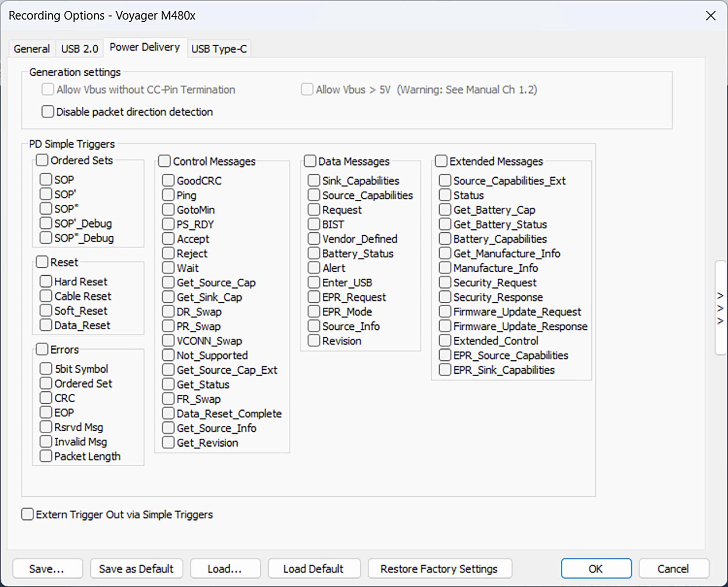728x587 pixels.
Task: Check the Soft_Reset trigger
Action: click(x=46, y=310)
